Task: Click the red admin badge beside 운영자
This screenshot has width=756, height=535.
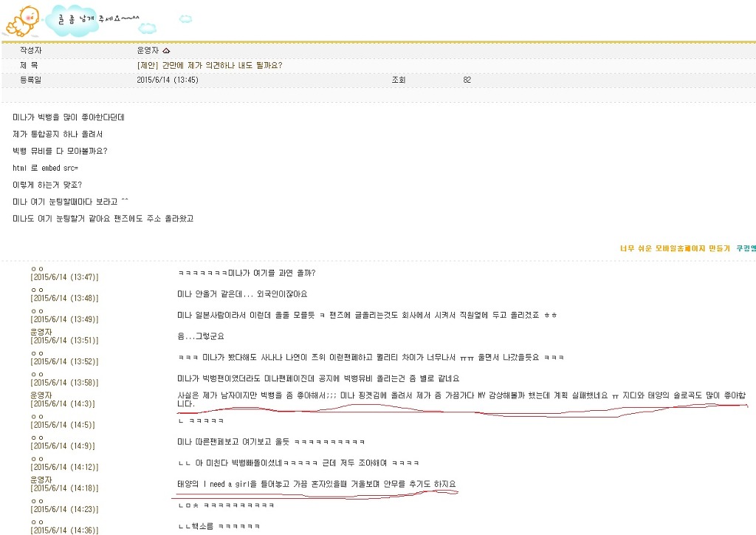Action: click(165, 51)
